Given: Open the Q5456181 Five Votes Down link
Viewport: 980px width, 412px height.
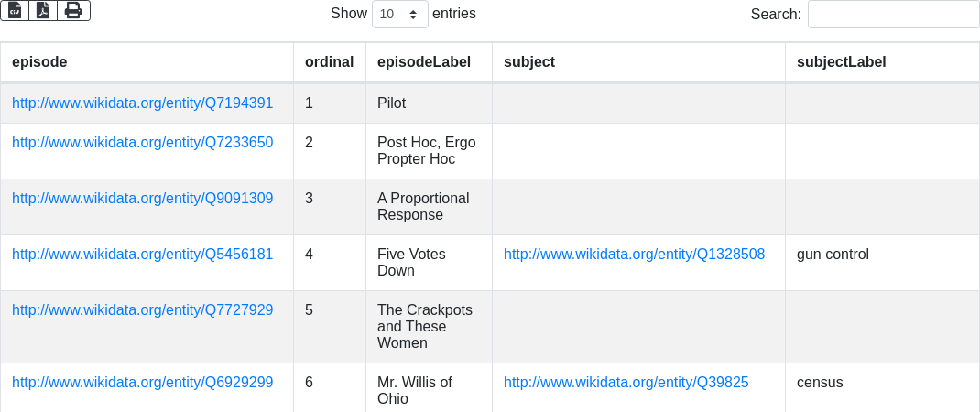Looking at the screenshot, I should point(142,255).
